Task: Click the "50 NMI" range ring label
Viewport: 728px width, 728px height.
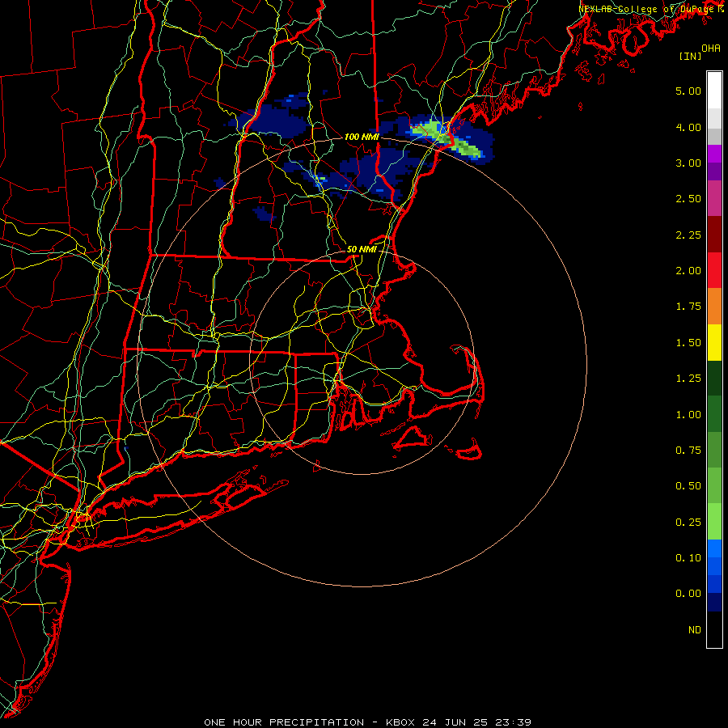Action: pyautogui.click(x=362, y=249)
